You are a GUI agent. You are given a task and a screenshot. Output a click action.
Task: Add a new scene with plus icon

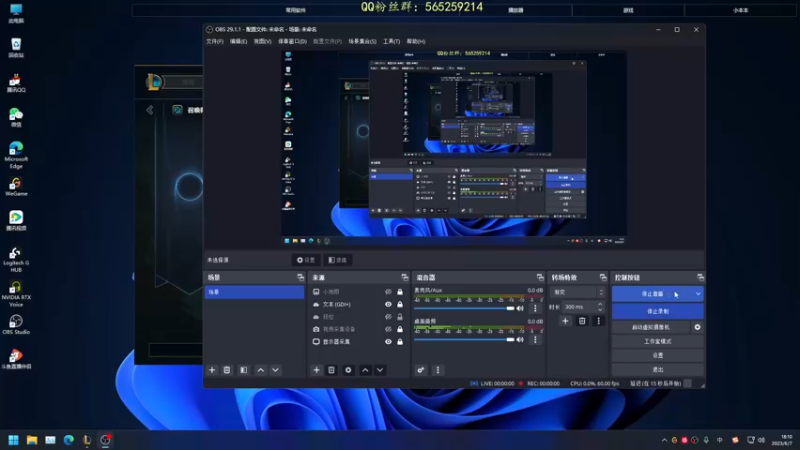click(x=212, y=370)
